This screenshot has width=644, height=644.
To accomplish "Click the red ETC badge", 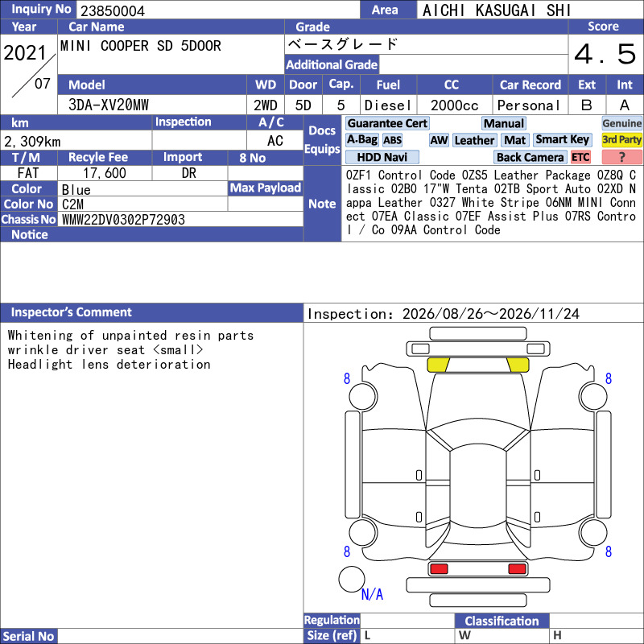I will click(580, 157).
